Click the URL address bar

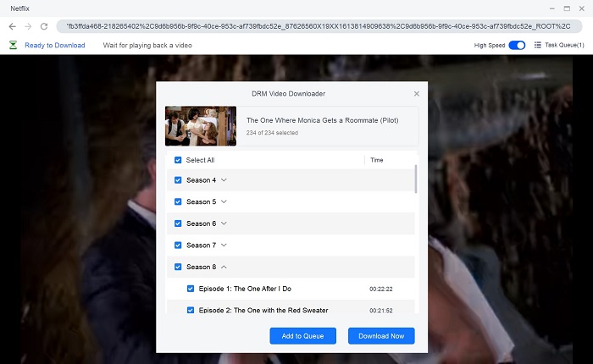[x=319, y=26]
